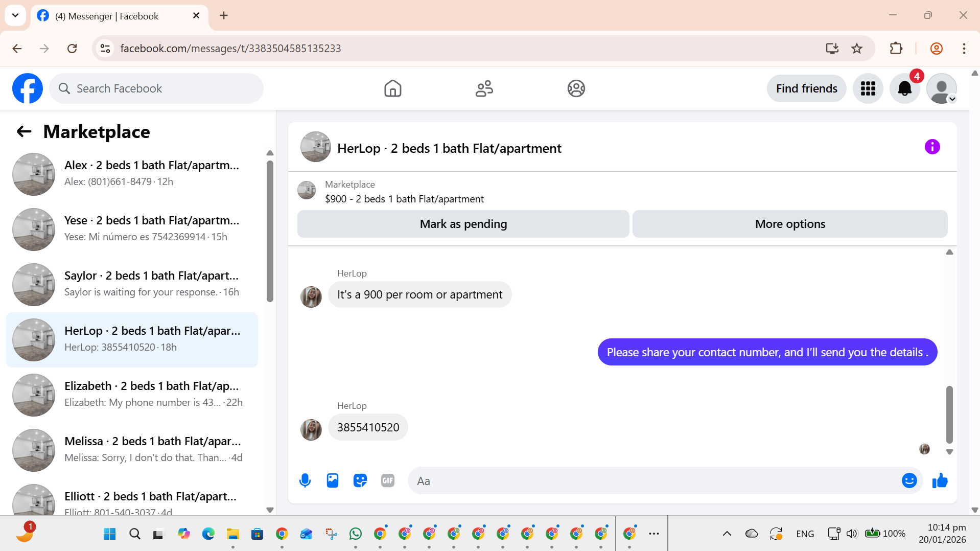Open conversation information with the purple info icon
The width and height of the screenshot is (980, 551).
tap(932, 147)
